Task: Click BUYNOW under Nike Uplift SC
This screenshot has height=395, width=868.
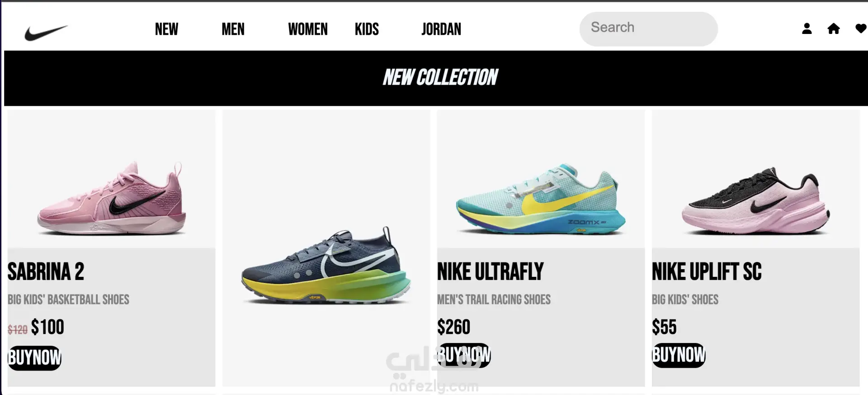Action: point(679,355)
